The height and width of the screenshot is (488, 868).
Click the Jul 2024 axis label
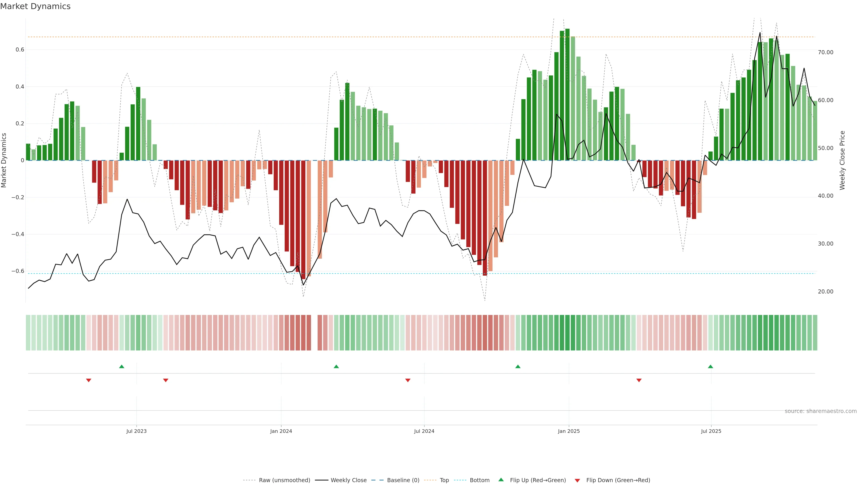(x=424, y=431)
